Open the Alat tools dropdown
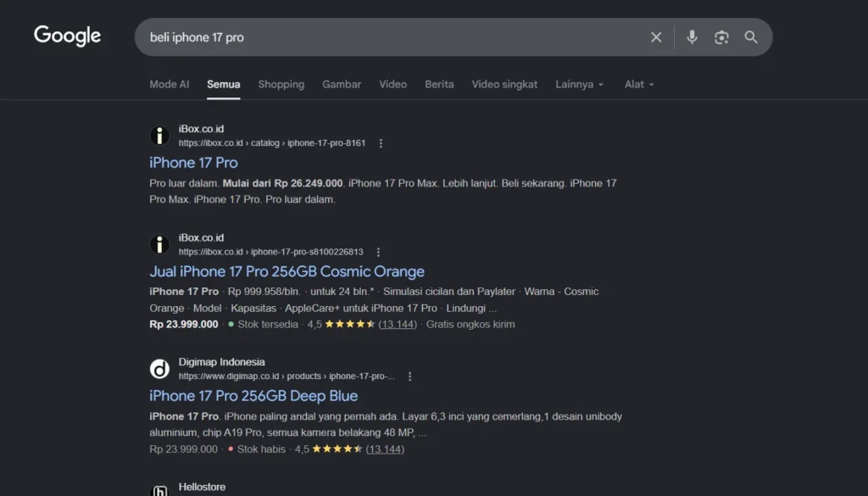The height and width of the screenshot is (496, 868). pyautogui.click(x=639, y=84)
